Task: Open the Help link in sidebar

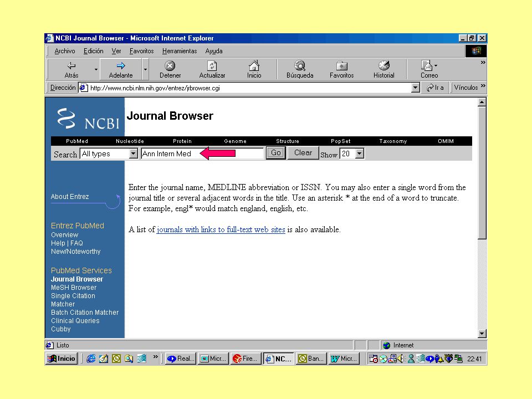Action: 58,243
